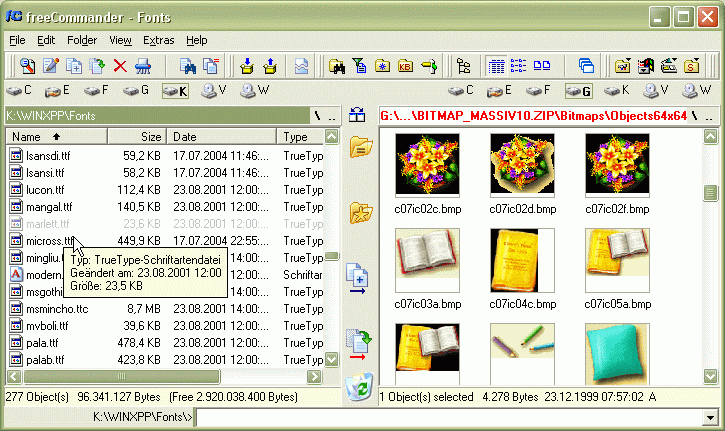The width and height of the screenshot is (725, 431).
Task: Click the pack files archive icon
Action: pos(246,66)
